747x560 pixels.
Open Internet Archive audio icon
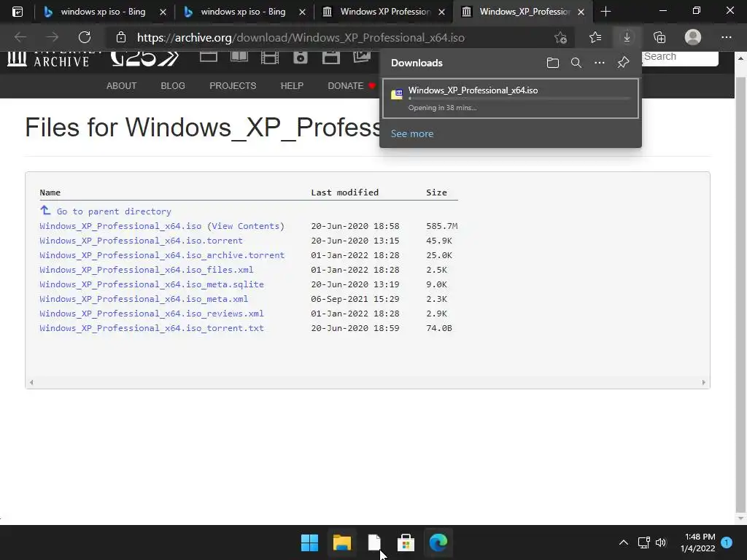point(300,58)
